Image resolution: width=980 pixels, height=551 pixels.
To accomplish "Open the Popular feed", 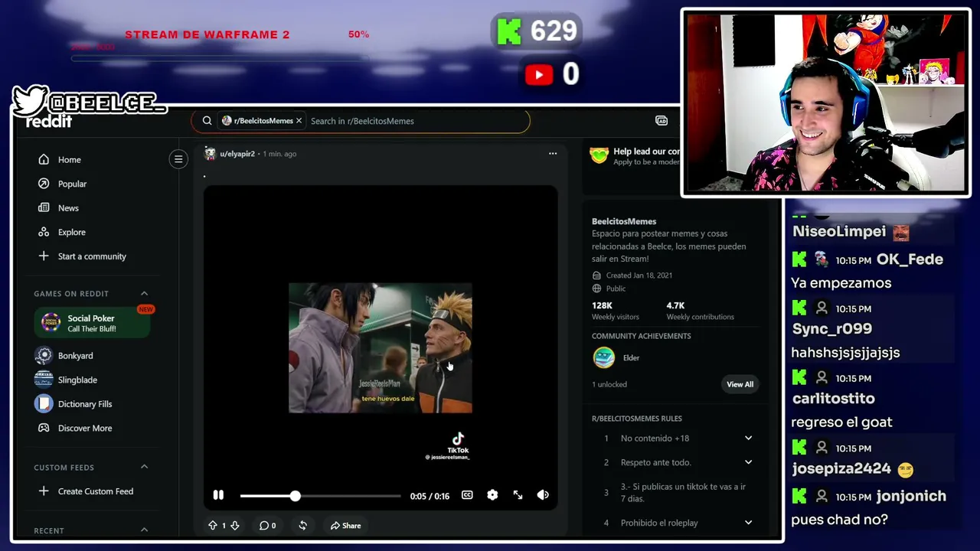I will click(x=72, y=184).
